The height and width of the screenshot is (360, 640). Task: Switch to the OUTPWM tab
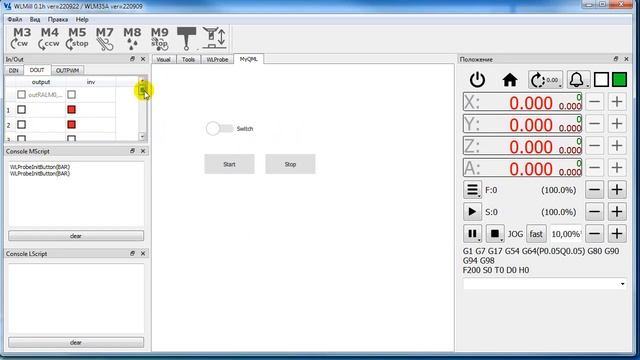click(x=67, y=70)
